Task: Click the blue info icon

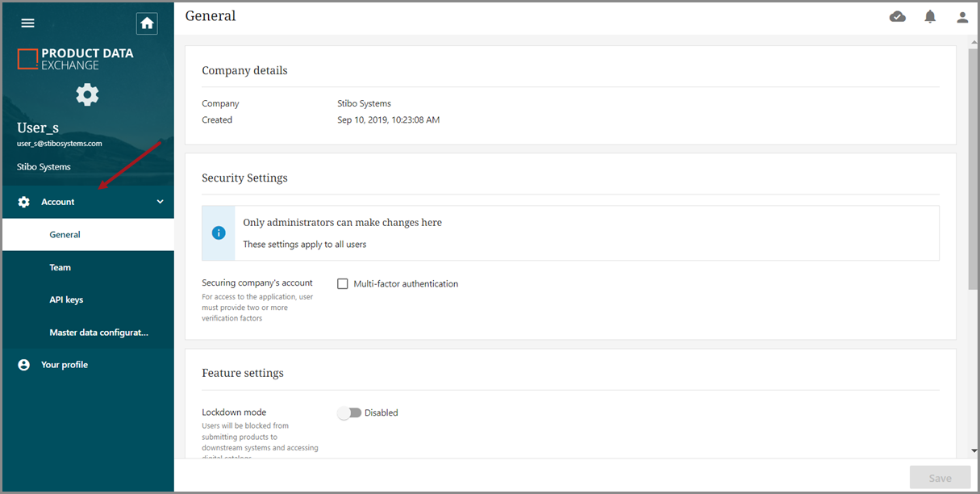Action: (x=218, y=232)
